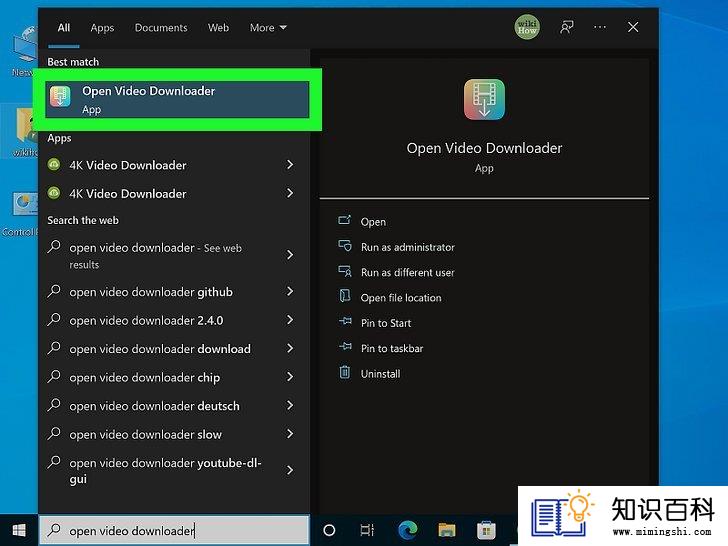This screenshot has width=728, height=546.
Task: Switch to the Apps tab
Action: tap(102, 28)
